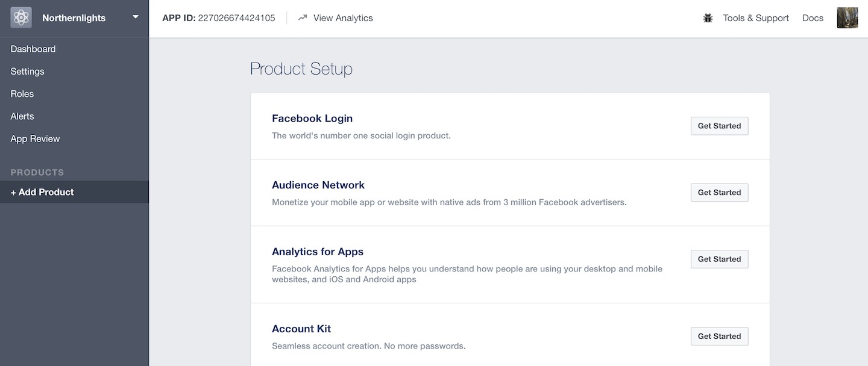The height and width of the screenshot is (366, 868).
Task: Open View Analytics link
Action: pyautogui.click(x=343, y=18)
